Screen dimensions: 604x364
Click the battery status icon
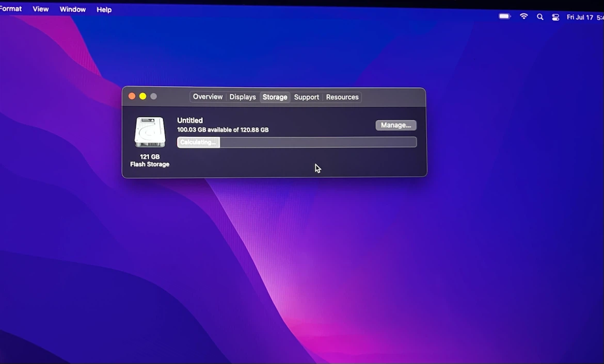504,16
